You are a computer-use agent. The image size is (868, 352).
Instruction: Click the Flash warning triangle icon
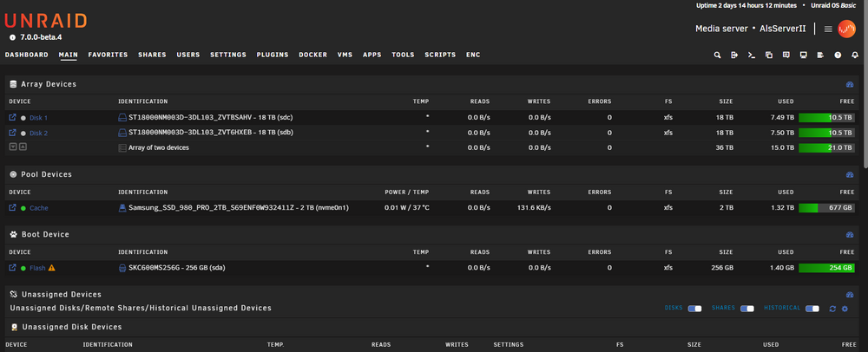tap(52, 268)
